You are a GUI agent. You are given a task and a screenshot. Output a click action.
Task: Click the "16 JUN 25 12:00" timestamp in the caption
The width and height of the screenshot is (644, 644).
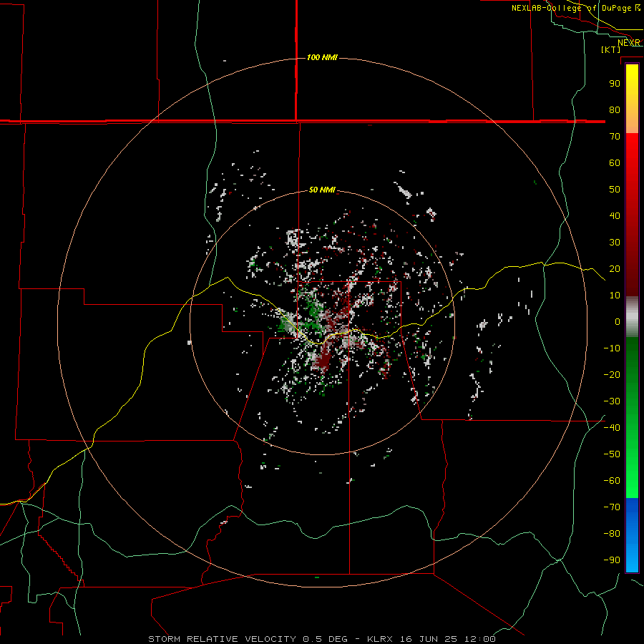click(x=448, y=639)
